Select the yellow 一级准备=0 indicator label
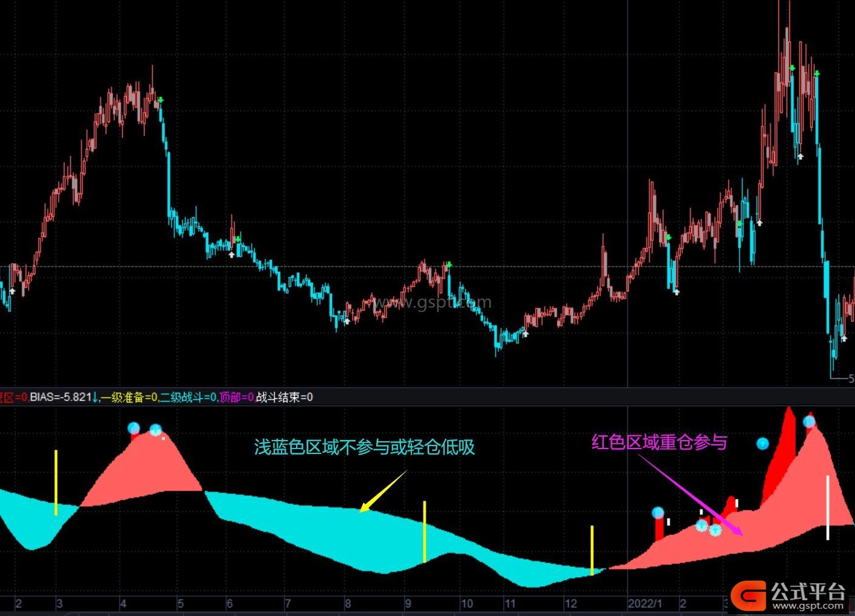Viewport: 855px width, 616px height. click(130, 398)
